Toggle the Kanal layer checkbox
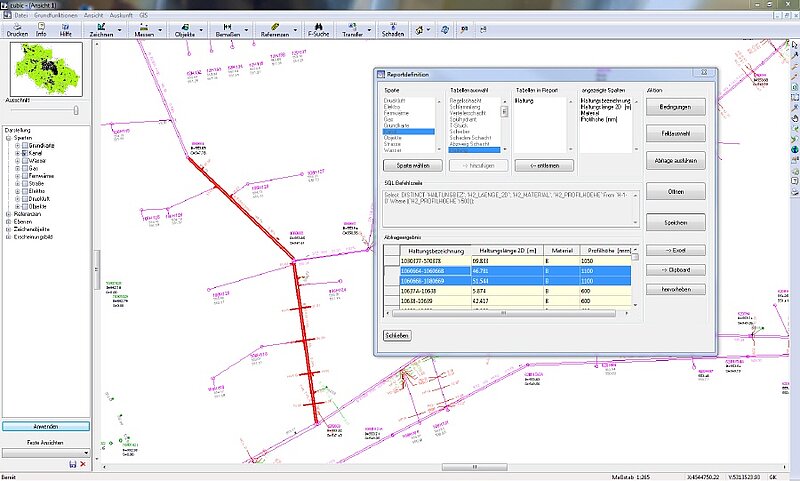 [x=24, y=155]
